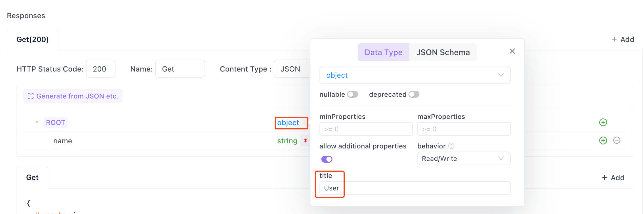The width and height of the screenshot is (644, 214).
Task: Click the HTTP Status Code field
Action: [100, 69]
